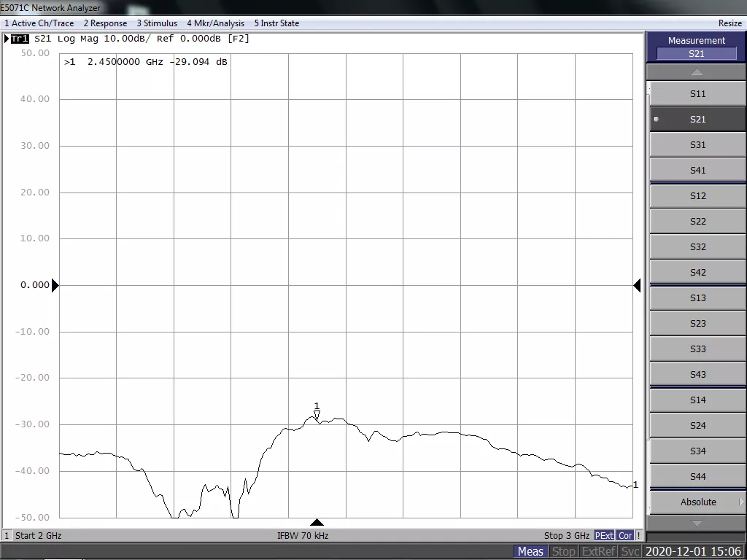Open the Response menu
The width and height of the screenshot is (747, 560).
[105, 23]
